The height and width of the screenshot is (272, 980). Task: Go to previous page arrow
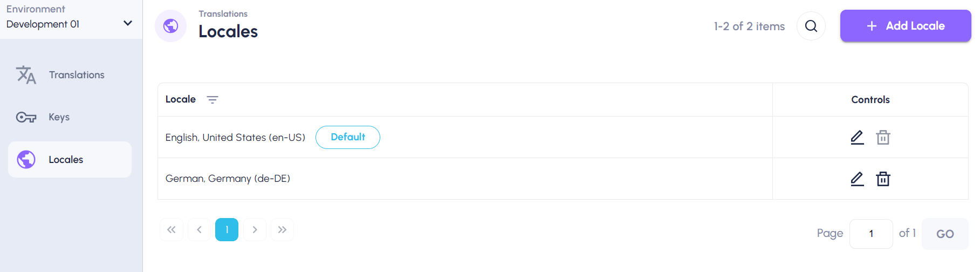pyautogui.click(x=199, y=229)
